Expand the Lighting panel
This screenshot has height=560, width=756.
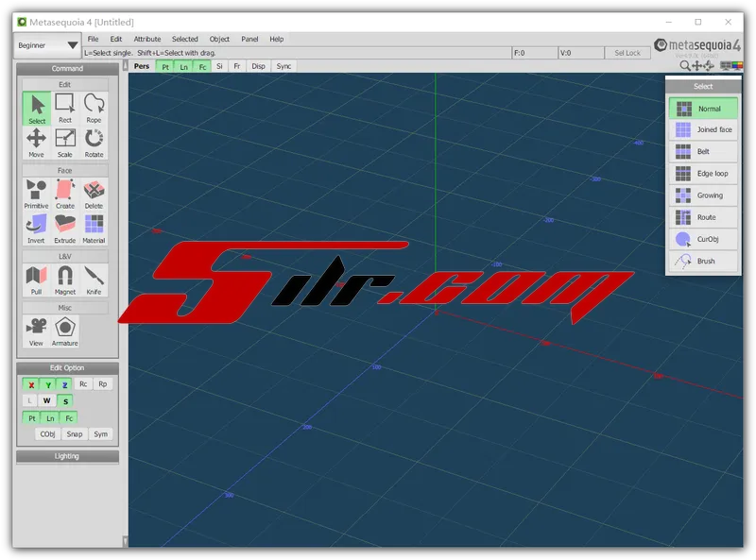pos(67,456)
